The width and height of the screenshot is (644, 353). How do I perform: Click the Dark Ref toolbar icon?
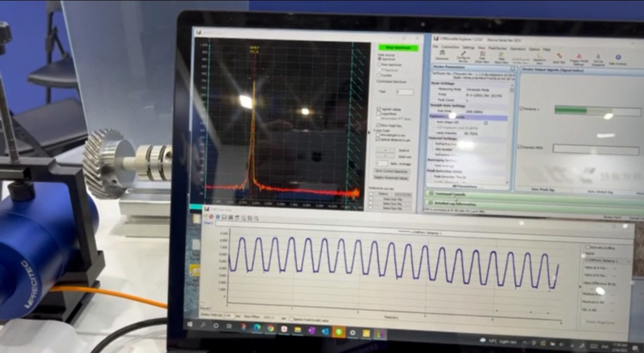click(559, 58)
